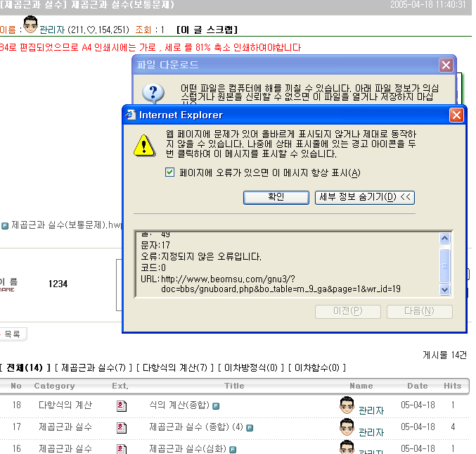The image size is (476, 454).
Task: Click the 관리자 avatar in row 18
Action: 347,405
